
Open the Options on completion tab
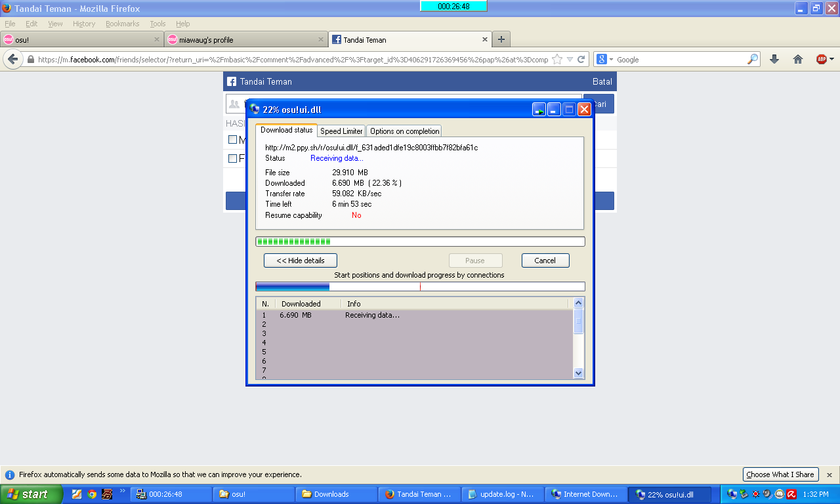(x=404, y=131)
